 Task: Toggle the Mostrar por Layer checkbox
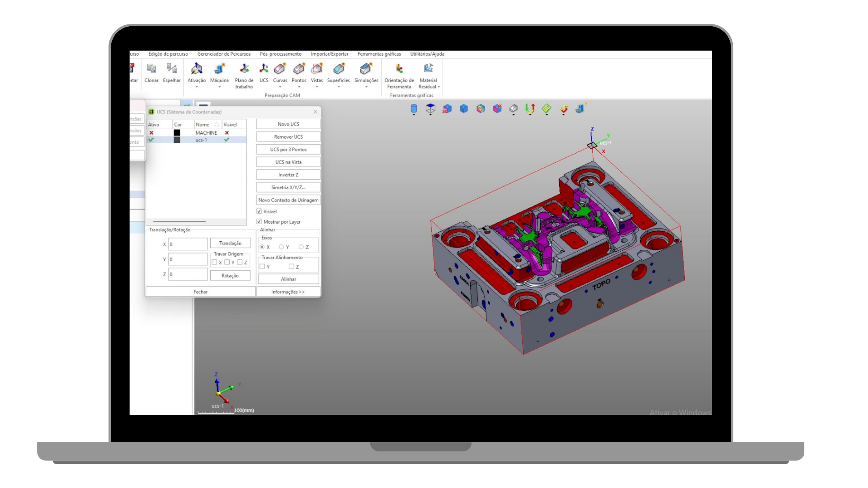pos(259,222)
